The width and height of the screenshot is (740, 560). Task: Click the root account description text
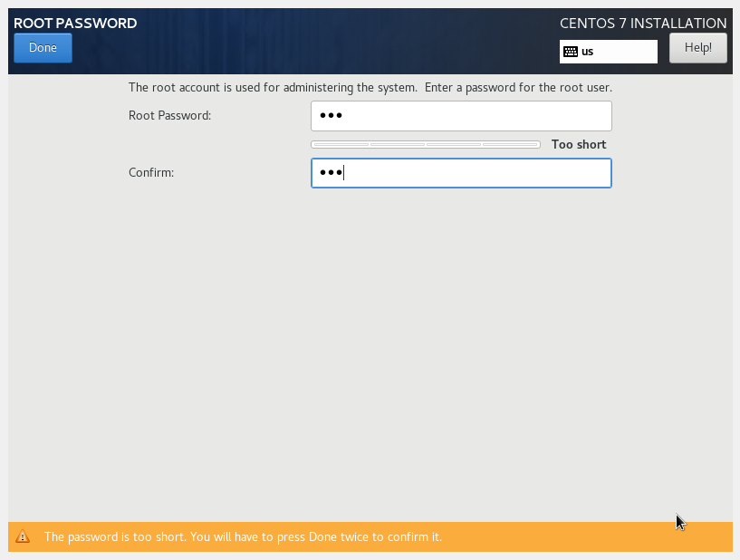click(370, 88)
